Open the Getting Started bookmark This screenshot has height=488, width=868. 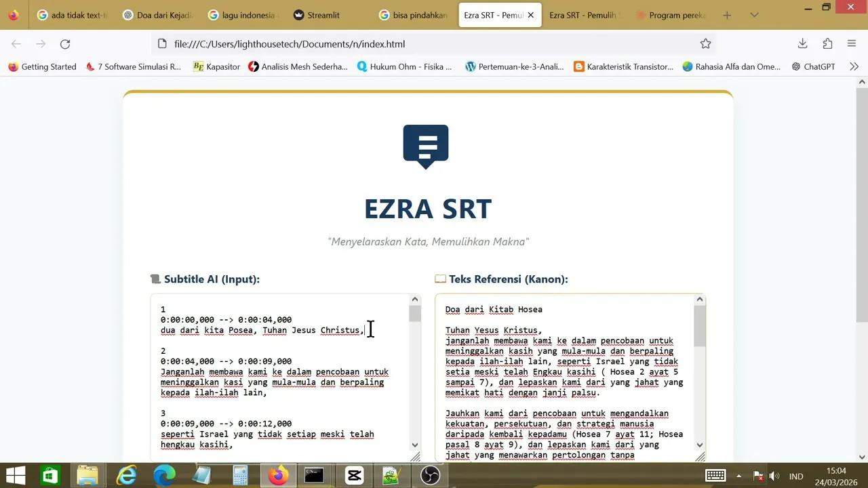pos(42,66)
